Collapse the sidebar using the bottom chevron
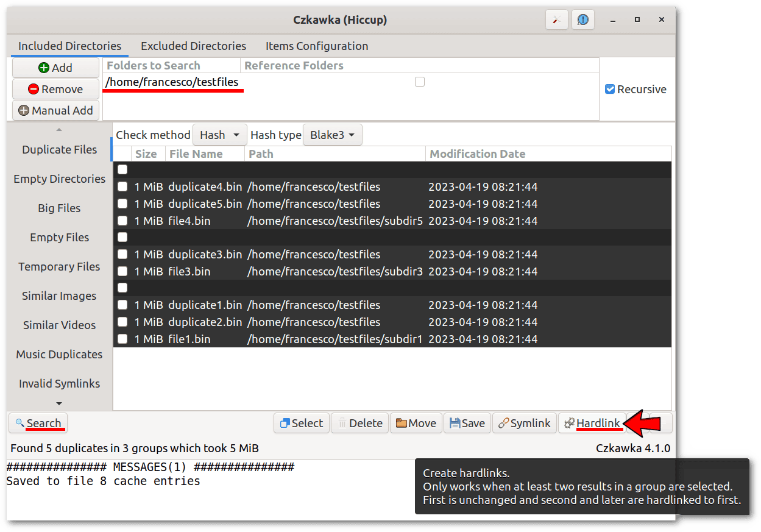This screenshot has width=761, height=532. coord(58,403)
